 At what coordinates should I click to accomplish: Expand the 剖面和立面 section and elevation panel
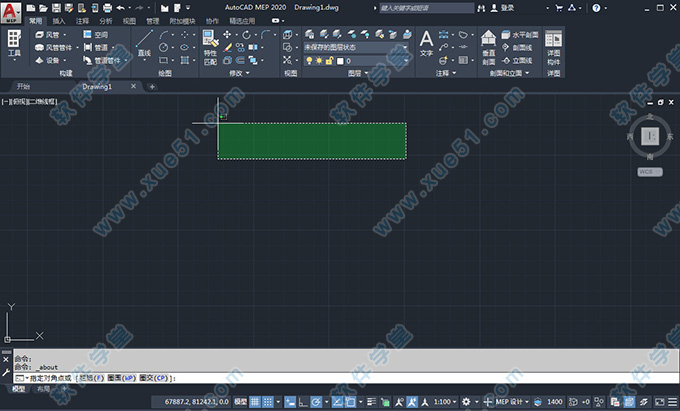point(509,73)
